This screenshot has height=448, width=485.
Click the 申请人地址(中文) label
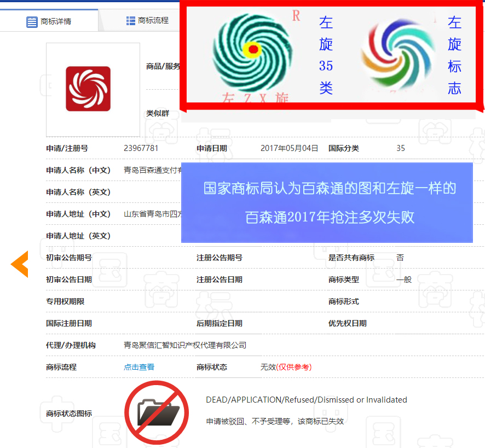[78, 214]
